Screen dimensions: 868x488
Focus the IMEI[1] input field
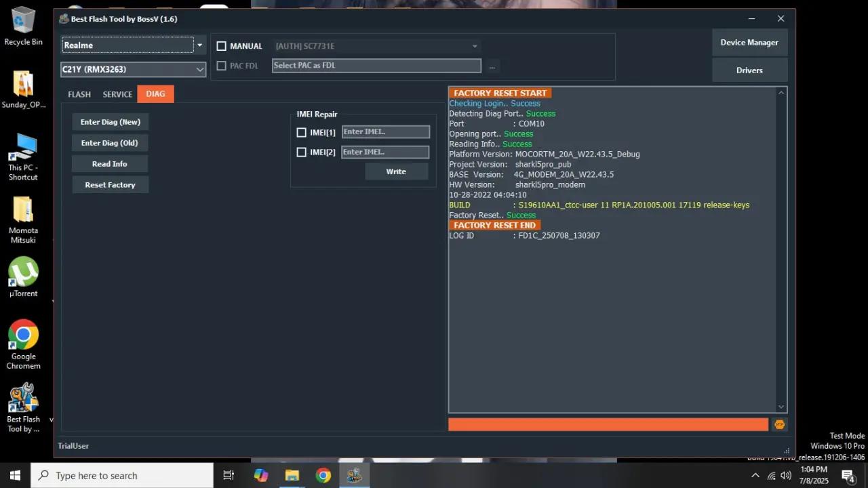(x=385, y=132)
